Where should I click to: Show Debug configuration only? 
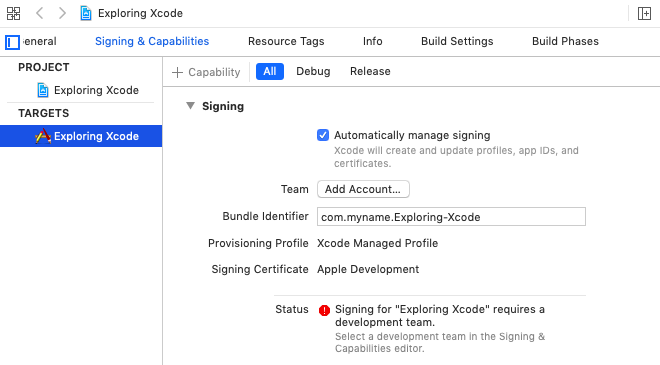tap(313, 71)
